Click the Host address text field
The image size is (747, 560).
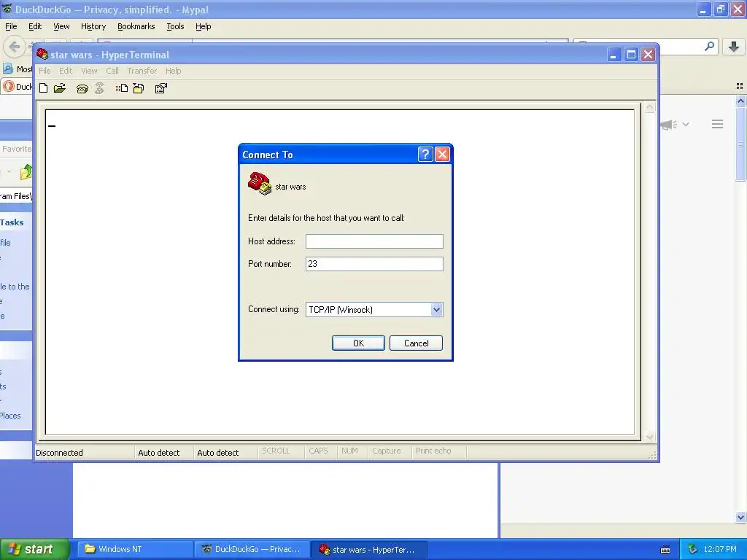[x=374, y=241]
